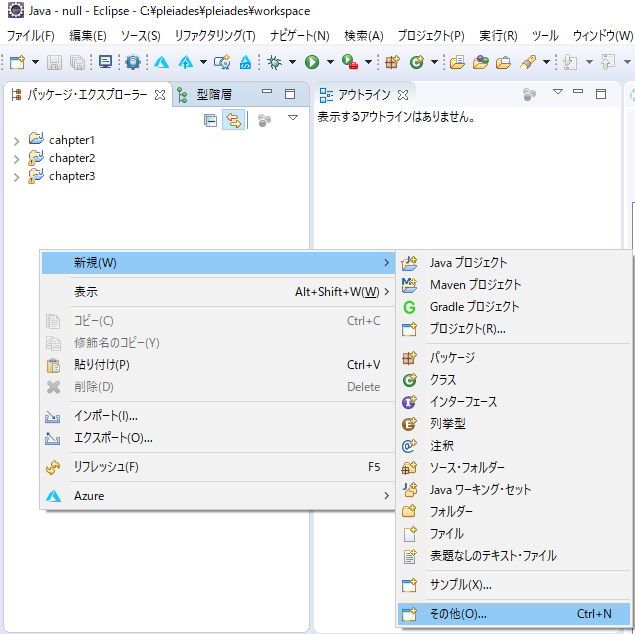Click the monitor console toolbar icon

click(x=105, y=62)
